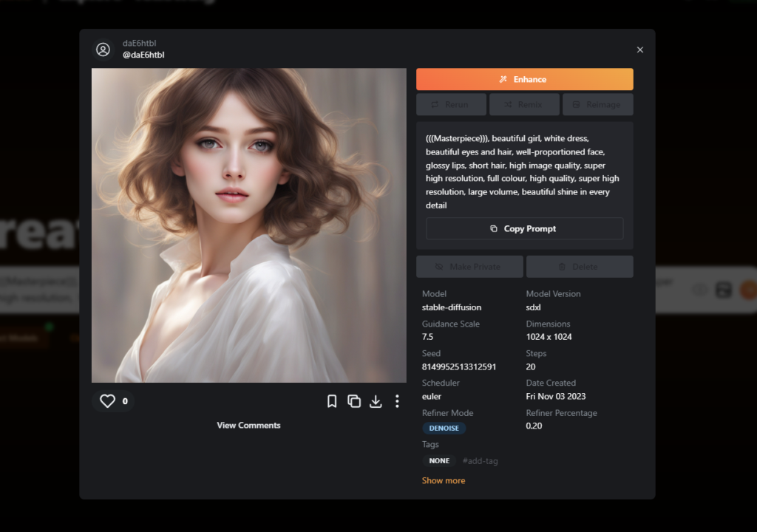The width and height of the screenshot is (757, 532).
Task: Expand details with Show more
Action: [x=443, y=480]
